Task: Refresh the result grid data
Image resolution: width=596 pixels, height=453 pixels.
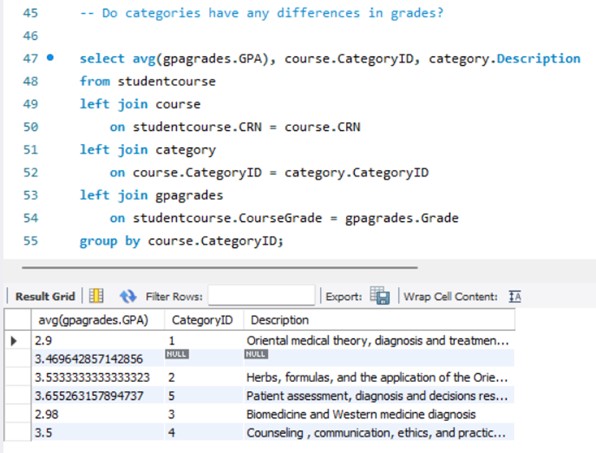Action: click(x=128, y=296)
